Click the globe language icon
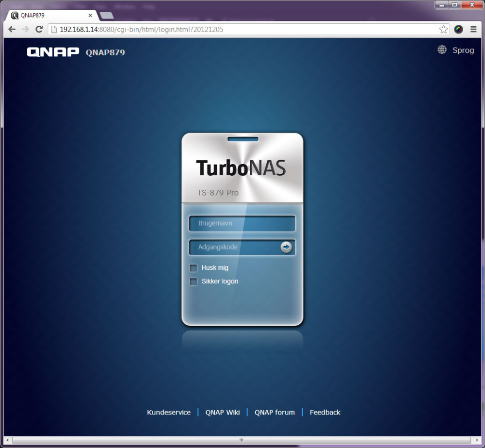The image size is (485, 448). [442, 50]
